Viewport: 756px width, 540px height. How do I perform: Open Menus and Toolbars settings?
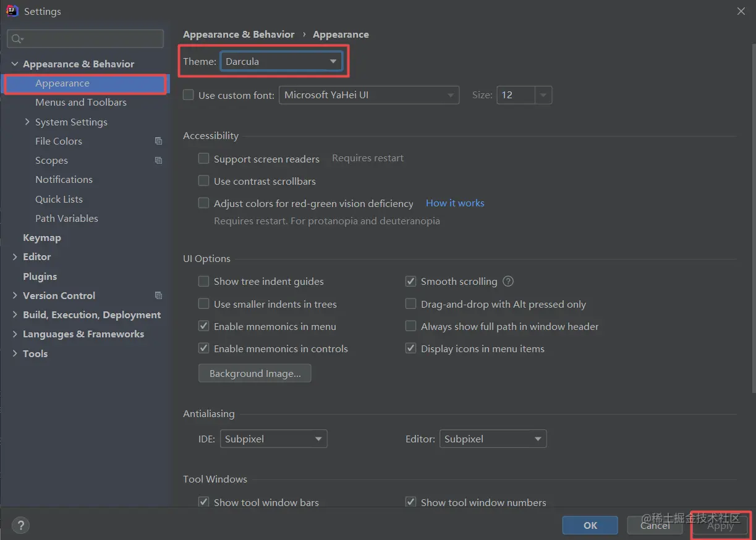tap(81, 102)
